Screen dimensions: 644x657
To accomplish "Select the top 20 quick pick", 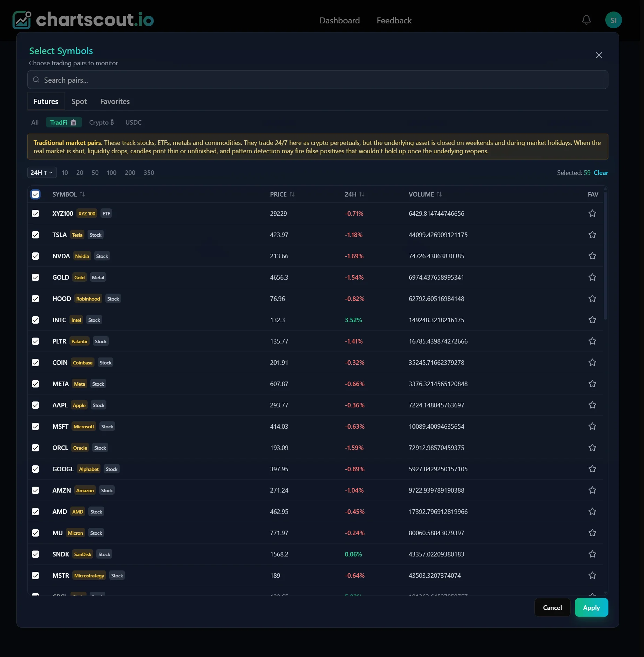I will (x=80, y=172).
